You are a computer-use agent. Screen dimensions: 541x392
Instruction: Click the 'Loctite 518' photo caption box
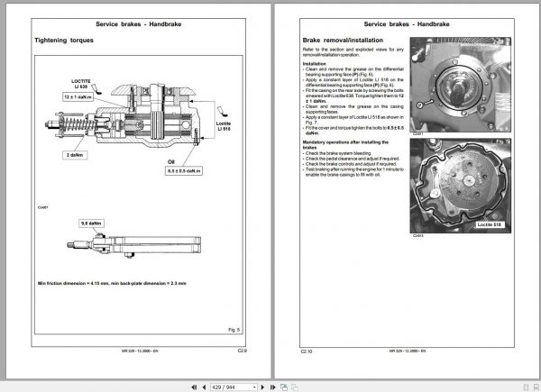(489, 224)
